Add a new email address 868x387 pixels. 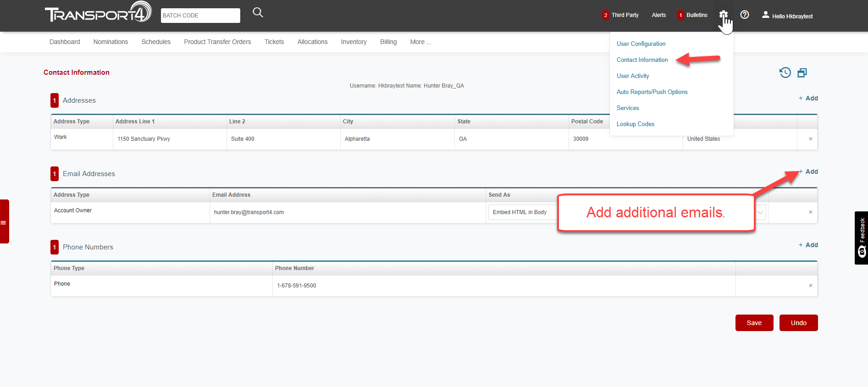[x=808, y=171]
